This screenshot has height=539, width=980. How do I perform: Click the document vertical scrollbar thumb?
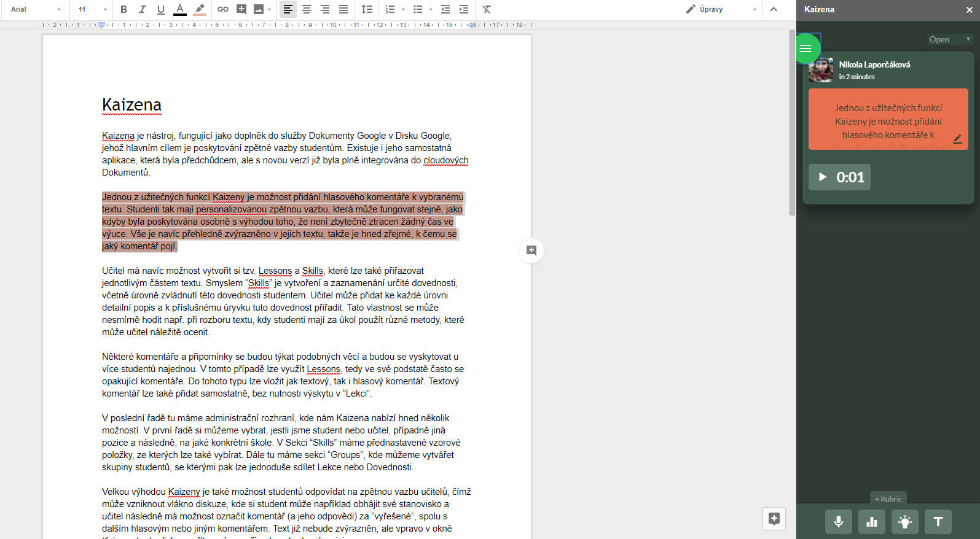click(x=792, y=122)
